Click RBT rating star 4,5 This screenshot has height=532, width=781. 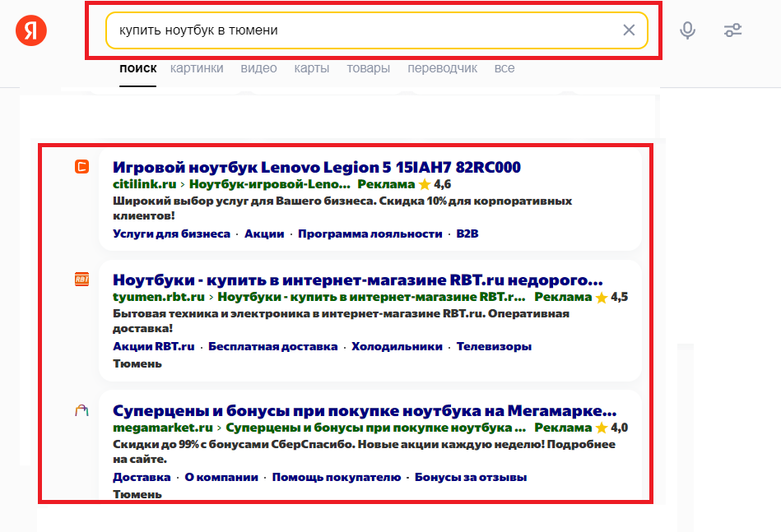602,297
